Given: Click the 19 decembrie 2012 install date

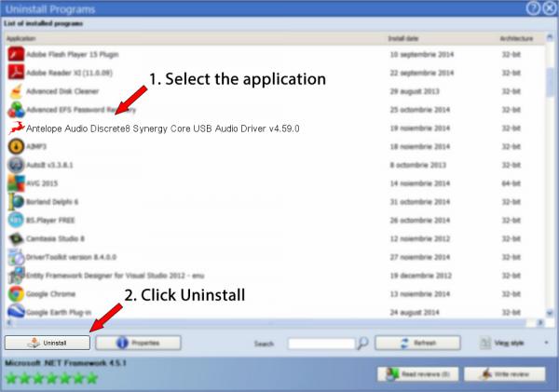Looking at the screenshot, I should tap(421, 276).
